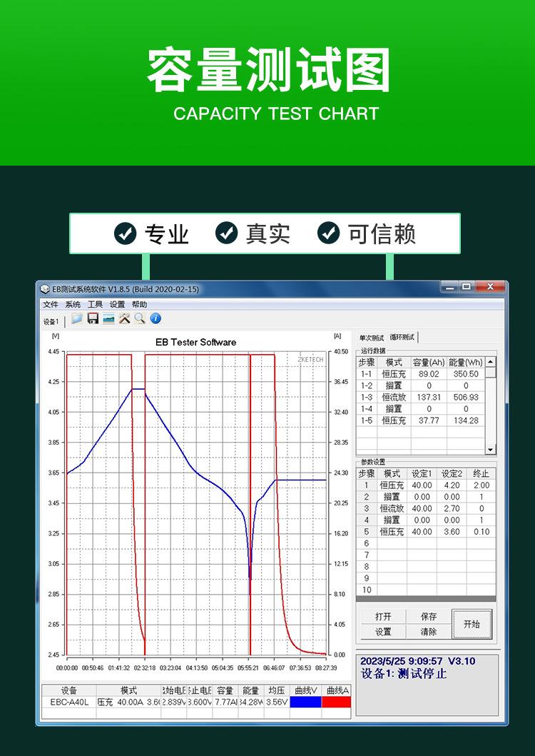
Task: Click the 清除 clear button
Action: point(429,632)
